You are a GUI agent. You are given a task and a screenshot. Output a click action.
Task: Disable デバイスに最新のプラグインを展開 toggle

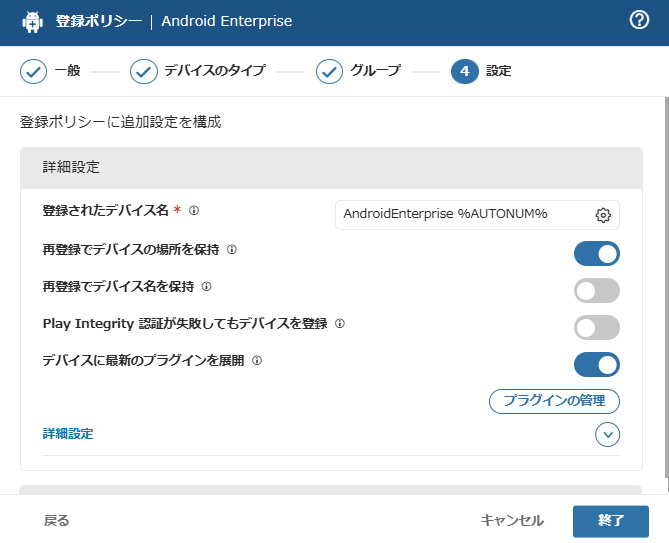click(596, 365)
